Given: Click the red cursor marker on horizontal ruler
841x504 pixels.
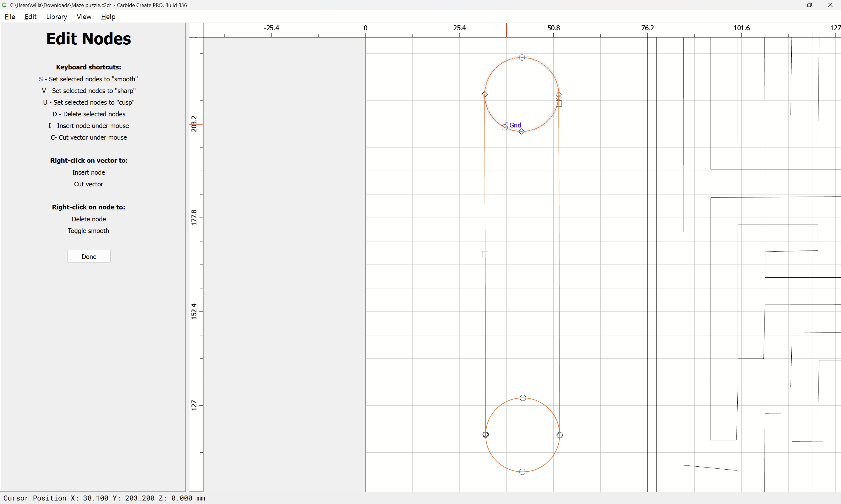Looking at the screenshot, I should point(506,30).
